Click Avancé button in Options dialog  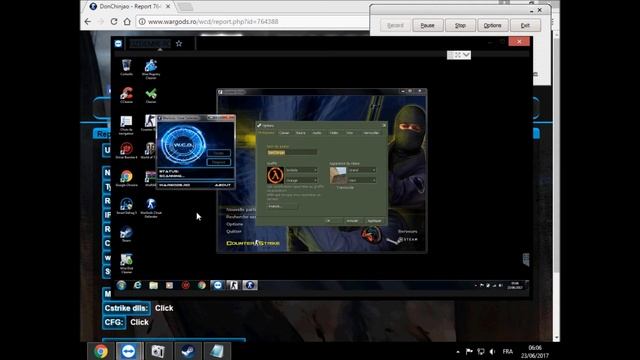tap(282, 207)
